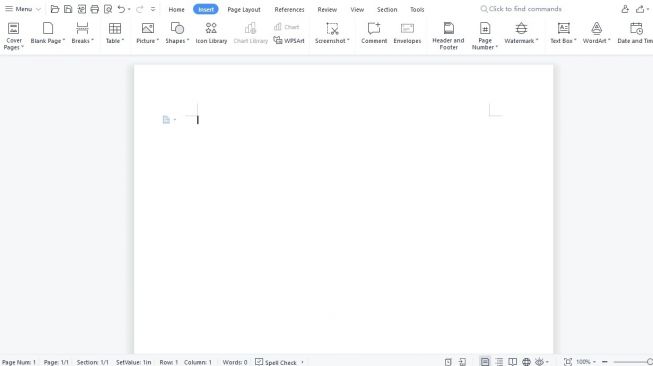Screen dimensions: 653x366
Task: Insert a Blank Page
Action: coord(47,33)
